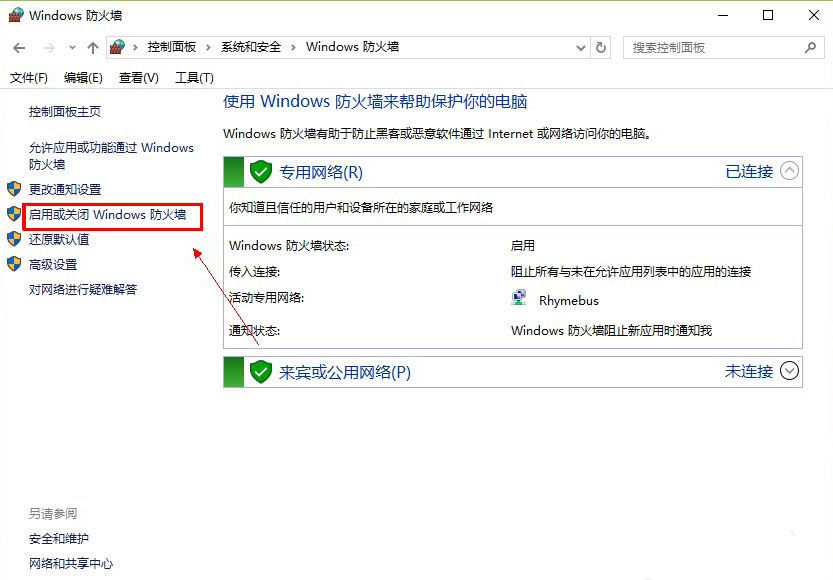This screenshot has height=580, width=833.
Task: Click the search magnifier icon
Action: pos(810,48)
